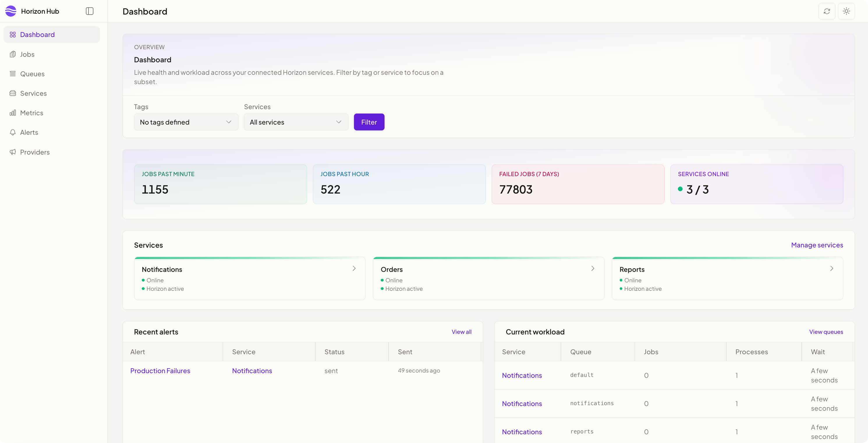Collapse the sidebar panel icon

click(x=90, y=11)
